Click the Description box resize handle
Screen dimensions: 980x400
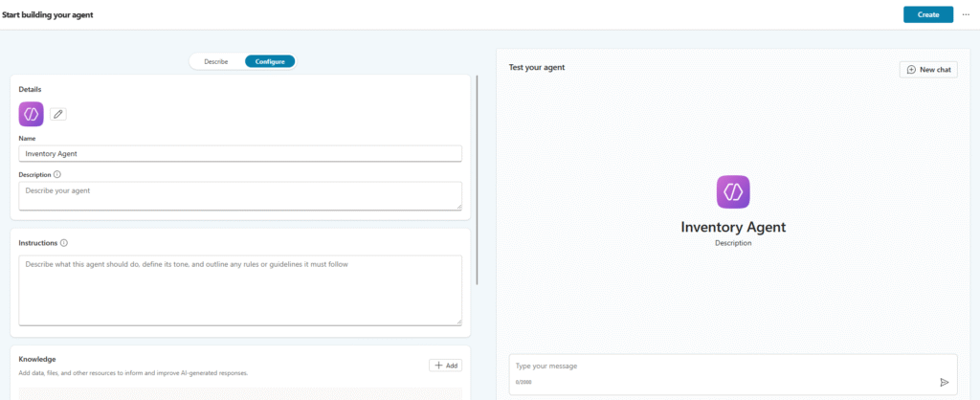tap(459, 207)
